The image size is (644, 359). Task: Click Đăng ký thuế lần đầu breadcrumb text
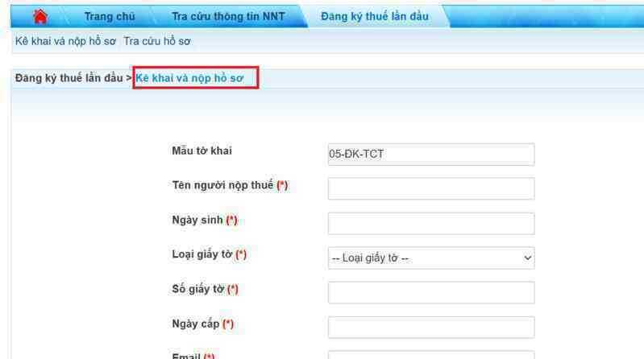click(69, 78)
